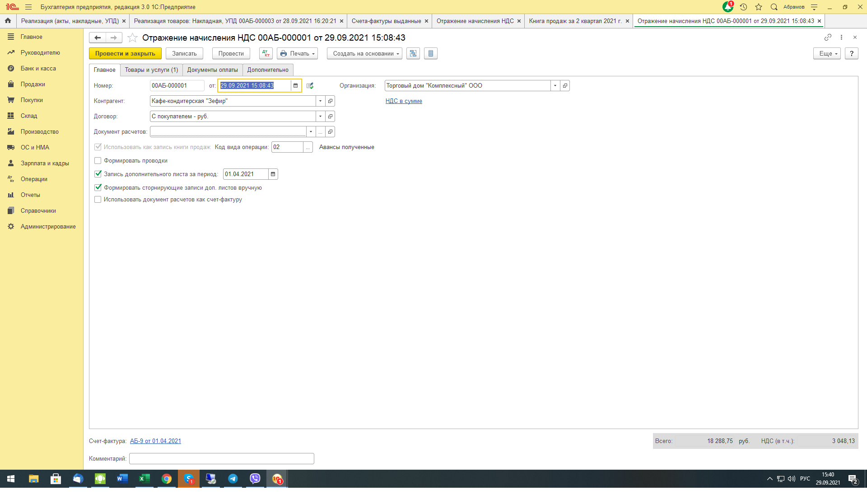The height and width of the screenshot is (504, 867).
Task: Expand the Договор dropdown list
Action: click(320, 116)
